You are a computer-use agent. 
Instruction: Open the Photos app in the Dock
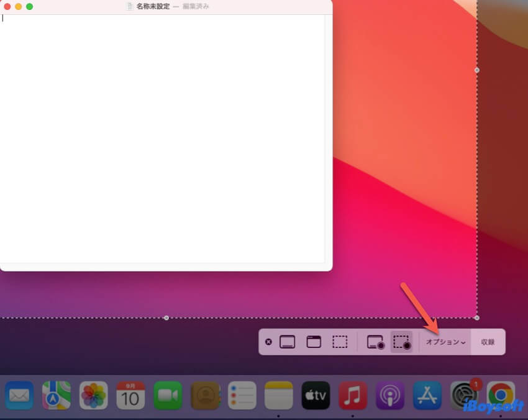[93, 395]
